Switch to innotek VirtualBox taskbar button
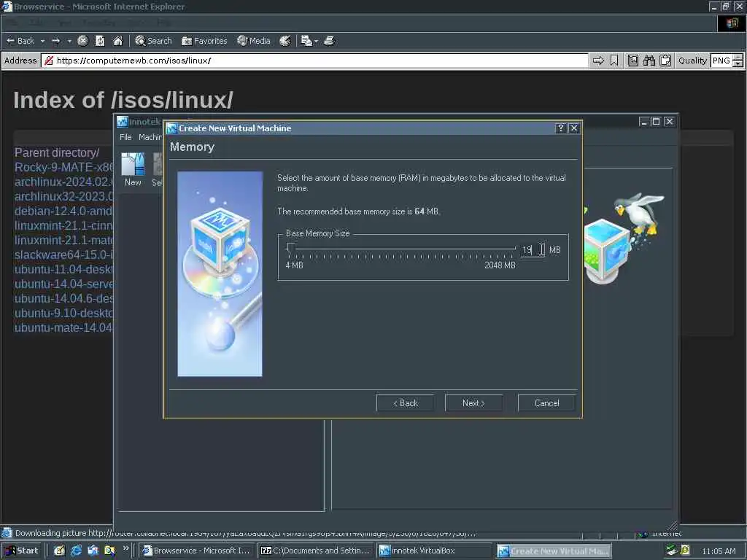This screenshot has width=747, height=560. [x=434, y=551]
